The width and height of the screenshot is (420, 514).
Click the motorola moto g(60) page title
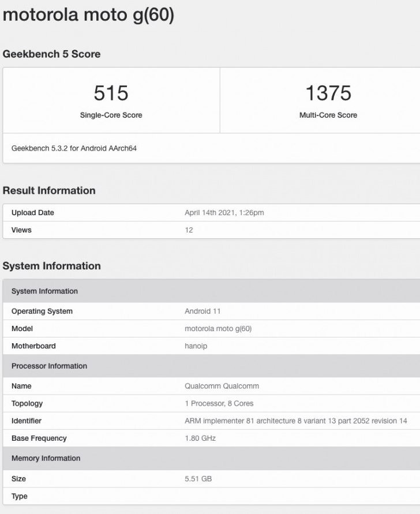88,15
